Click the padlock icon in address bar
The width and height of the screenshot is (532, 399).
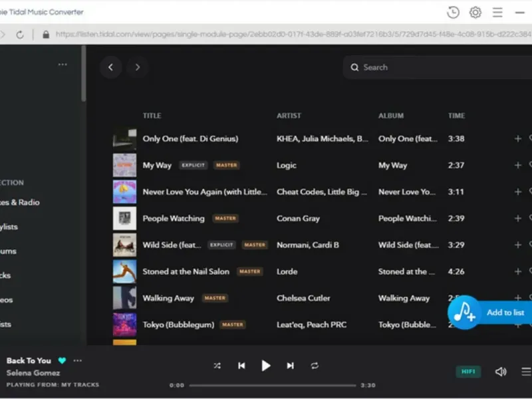click(x=46, y=35)
